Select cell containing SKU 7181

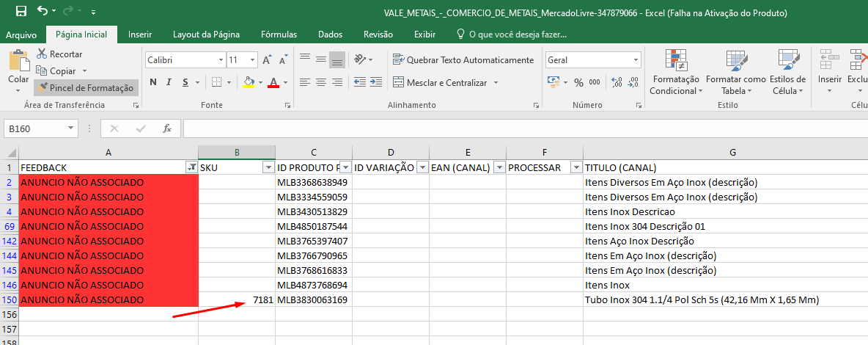pos(237,299)
